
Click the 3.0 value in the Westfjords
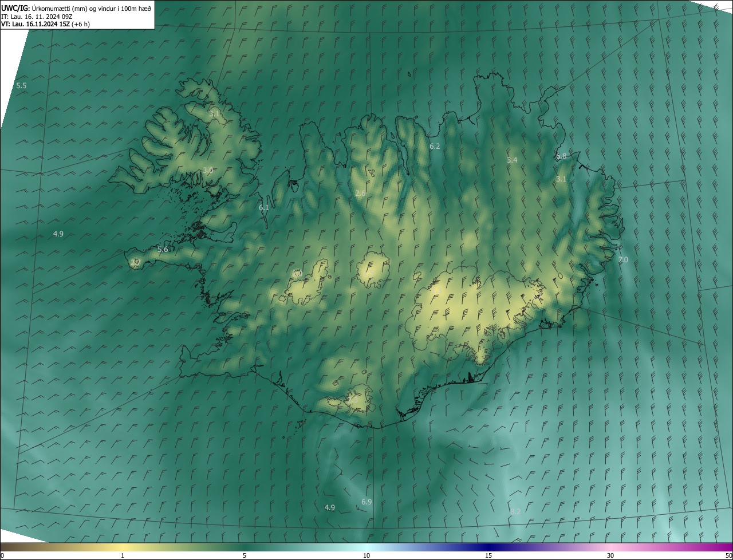click(208, 171)
